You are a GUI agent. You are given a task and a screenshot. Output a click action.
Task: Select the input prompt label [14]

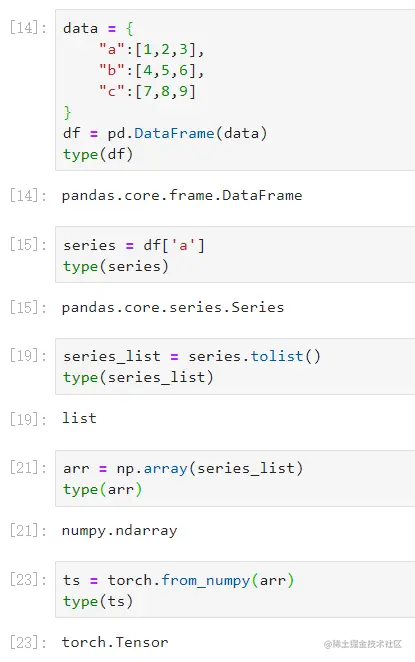point(28,28)
